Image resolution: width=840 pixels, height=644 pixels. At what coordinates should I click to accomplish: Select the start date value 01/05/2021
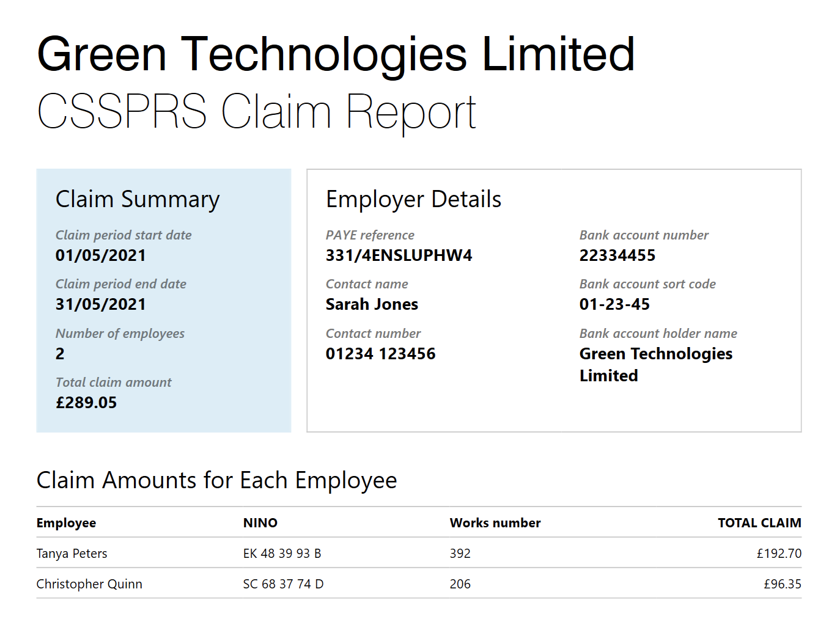[x=101, y=255]
